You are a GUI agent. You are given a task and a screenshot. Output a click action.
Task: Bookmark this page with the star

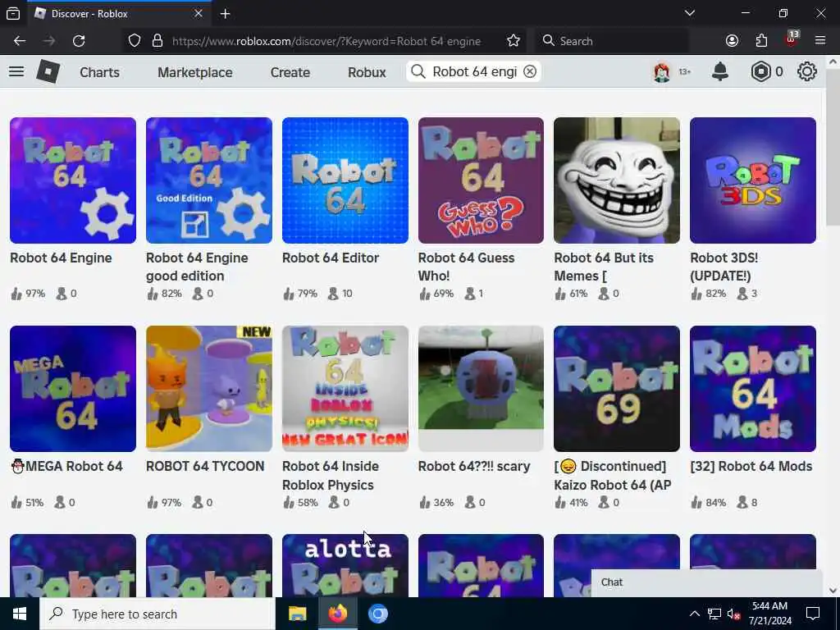pos(514,41)
